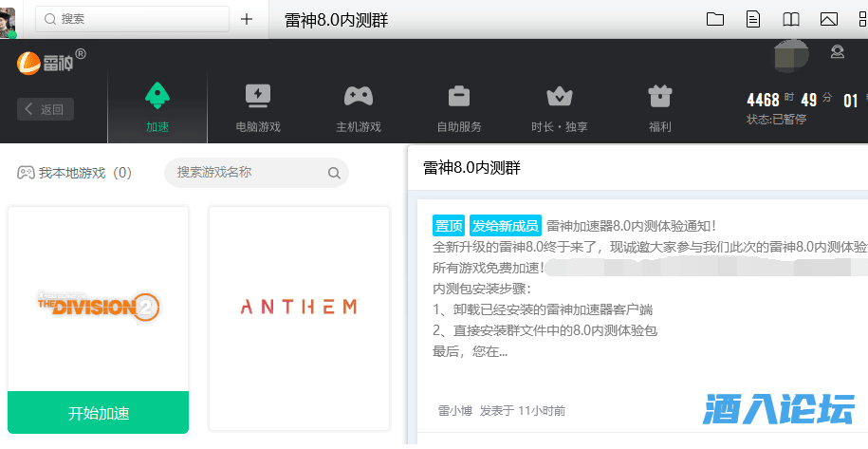
Task: Open the 福利 gift tab
Action: point(660,106)
